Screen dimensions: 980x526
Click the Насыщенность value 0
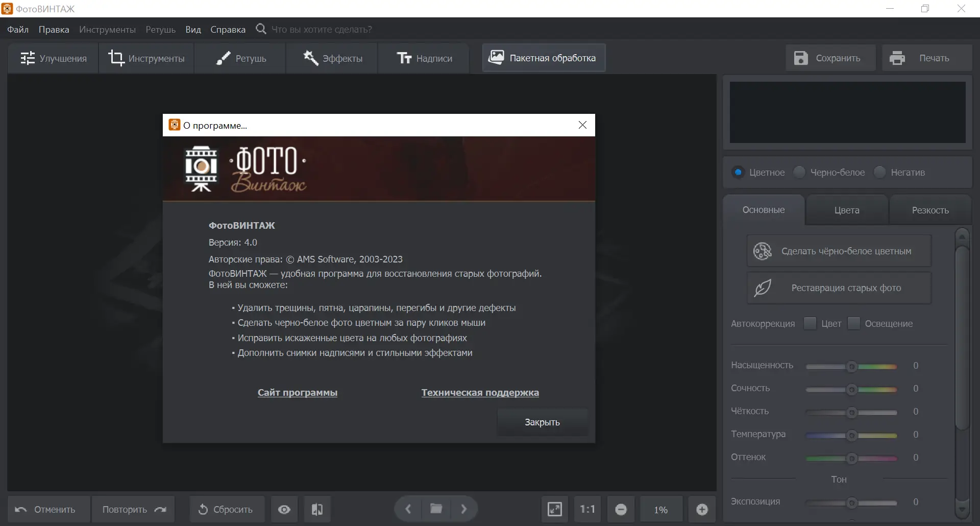pyautogui.click(x=916, y=366)
